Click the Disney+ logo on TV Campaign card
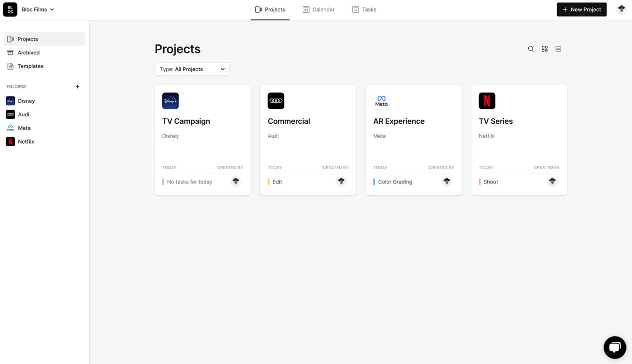632x364 pixels. pos(170,101)
